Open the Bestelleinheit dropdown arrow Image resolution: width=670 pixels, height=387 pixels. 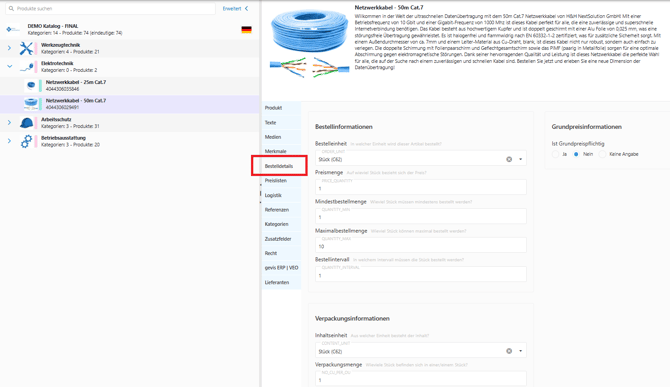(520, 159)
